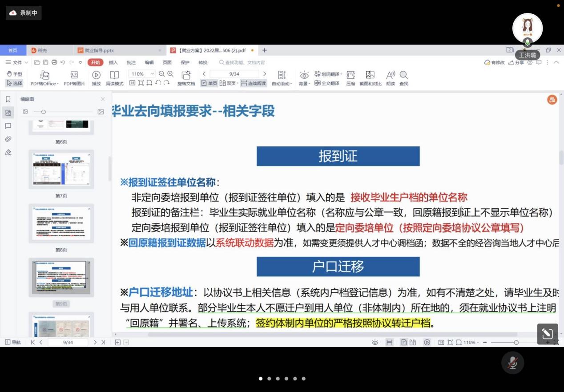The image size is (564, 392).
Task: Open the attachments paperclip panel in sidebar
Action: [8, 139]
